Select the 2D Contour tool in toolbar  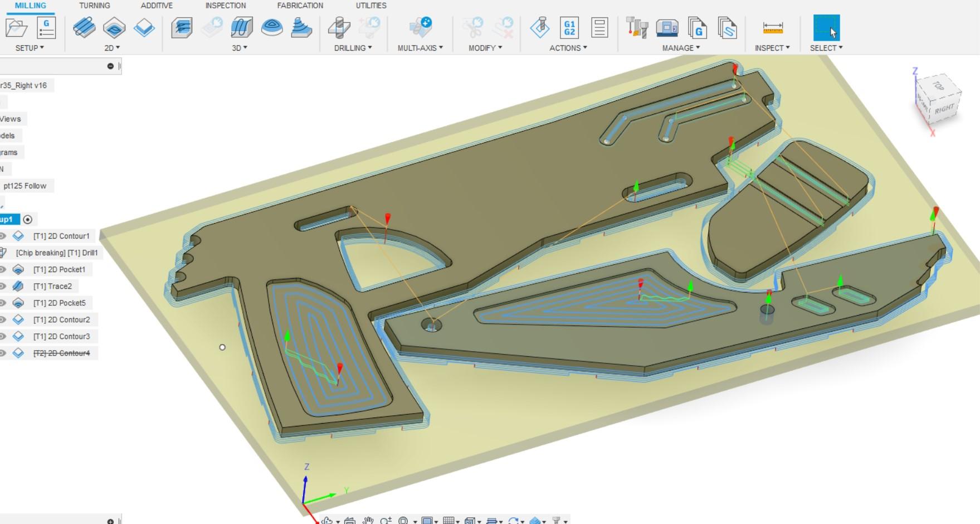click(x=144, y=27)
